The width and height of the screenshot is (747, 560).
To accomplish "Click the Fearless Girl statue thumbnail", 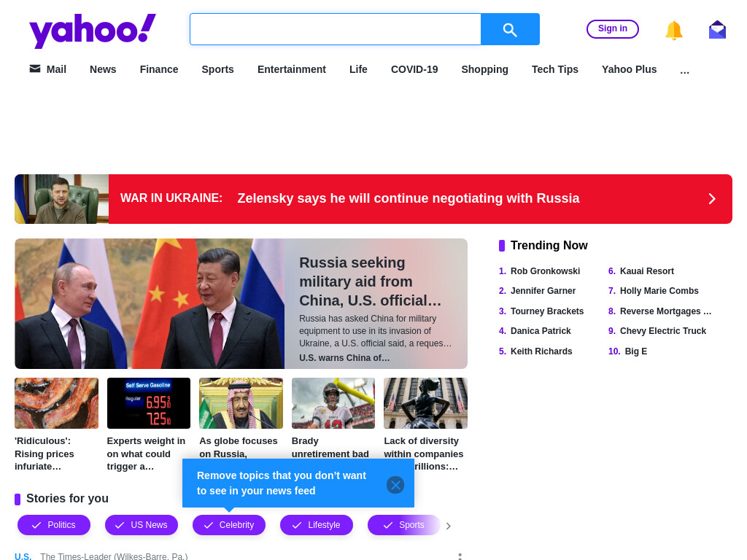I will click(x=425, y=403).
